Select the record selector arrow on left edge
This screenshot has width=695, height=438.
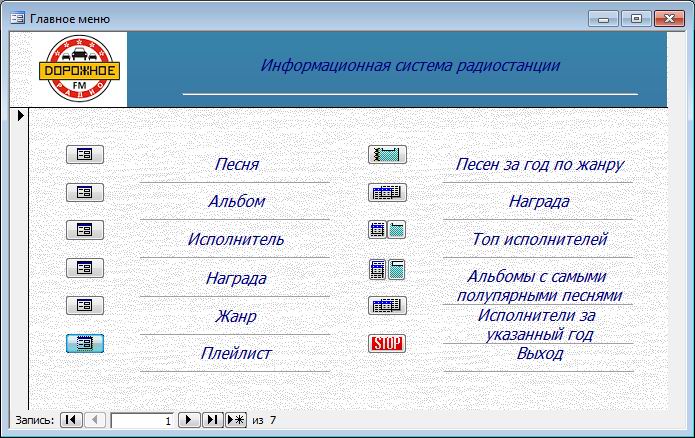click(20, 116)
